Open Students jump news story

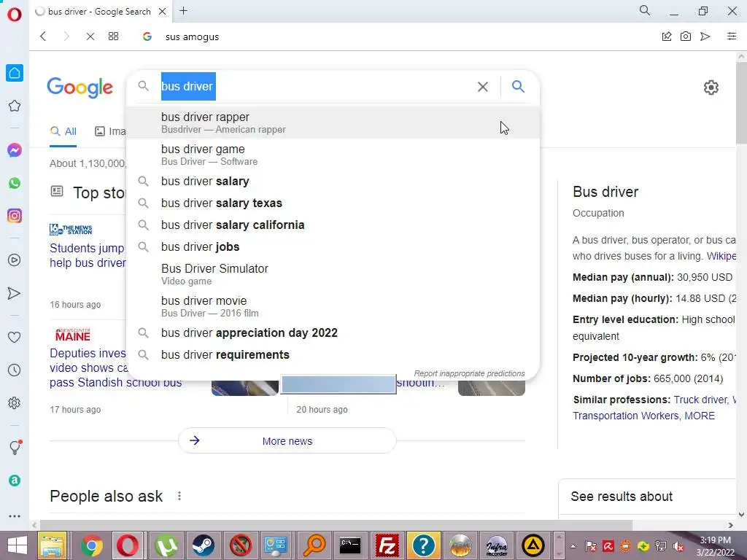point(88,255)
